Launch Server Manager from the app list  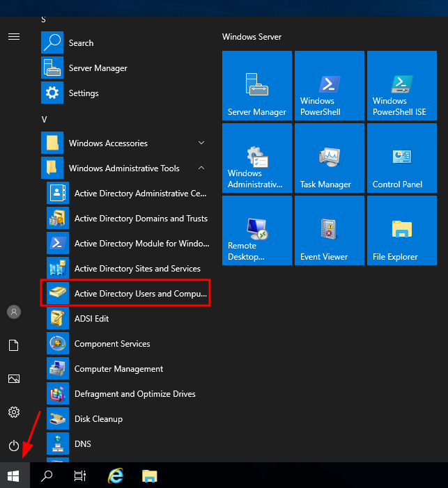125,68
